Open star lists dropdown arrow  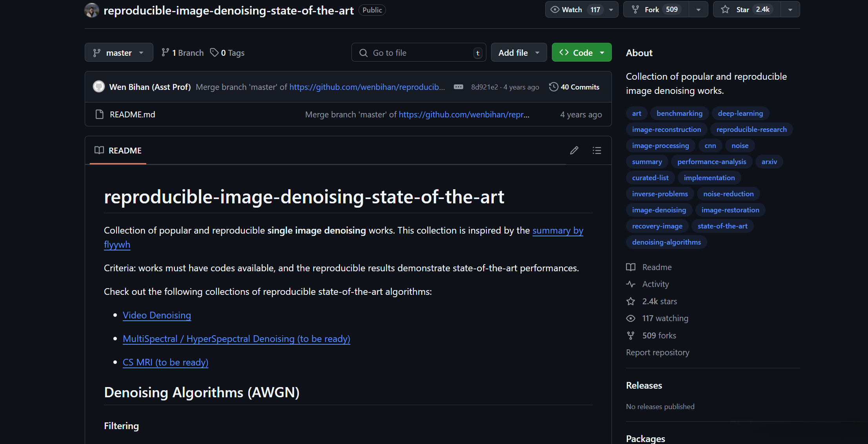tap(790, 9)
